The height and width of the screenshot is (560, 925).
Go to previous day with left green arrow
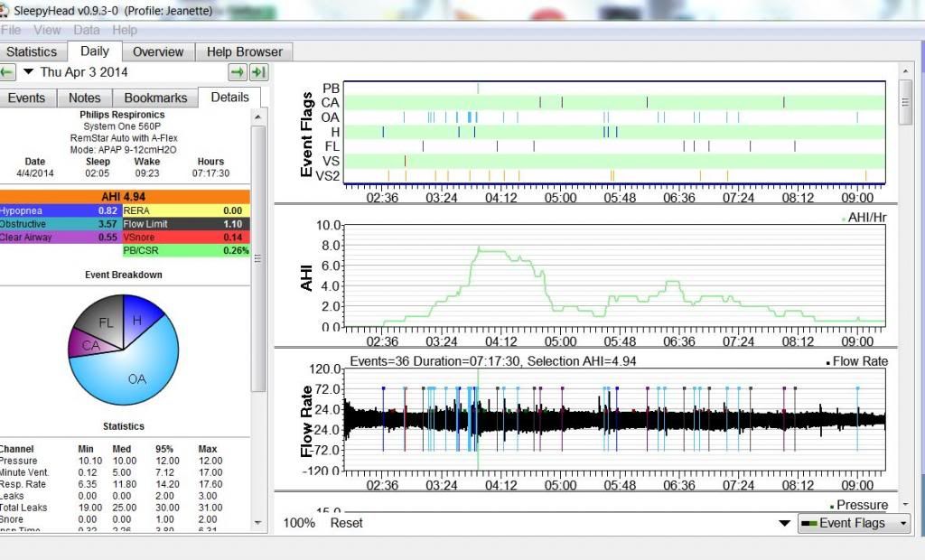pos(8,72)
